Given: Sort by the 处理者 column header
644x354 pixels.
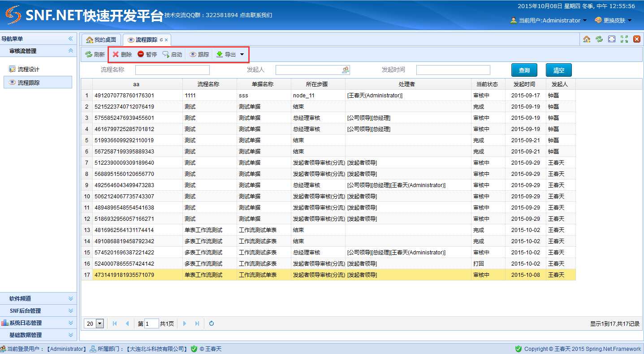Looking at the screenshot, I should 408,84.
